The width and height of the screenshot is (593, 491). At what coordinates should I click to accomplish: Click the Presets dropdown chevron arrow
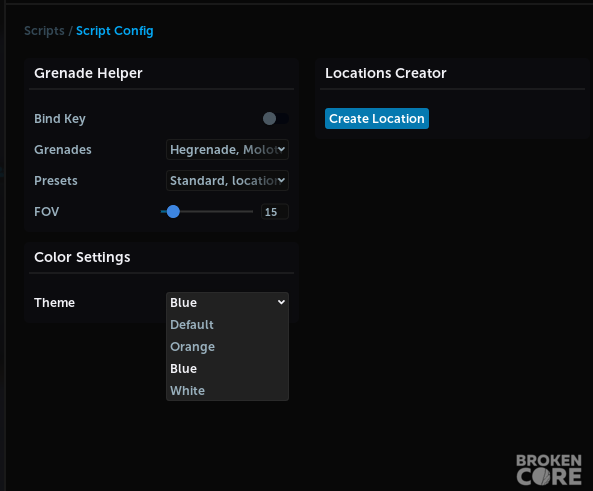281,180
